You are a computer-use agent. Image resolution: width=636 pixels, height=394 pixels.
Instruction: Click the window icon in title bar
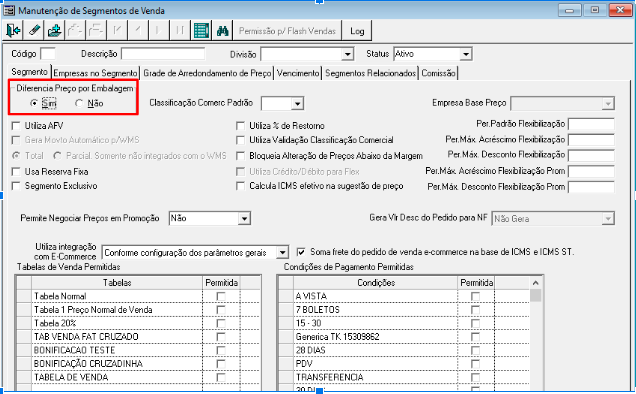point(9,10)
